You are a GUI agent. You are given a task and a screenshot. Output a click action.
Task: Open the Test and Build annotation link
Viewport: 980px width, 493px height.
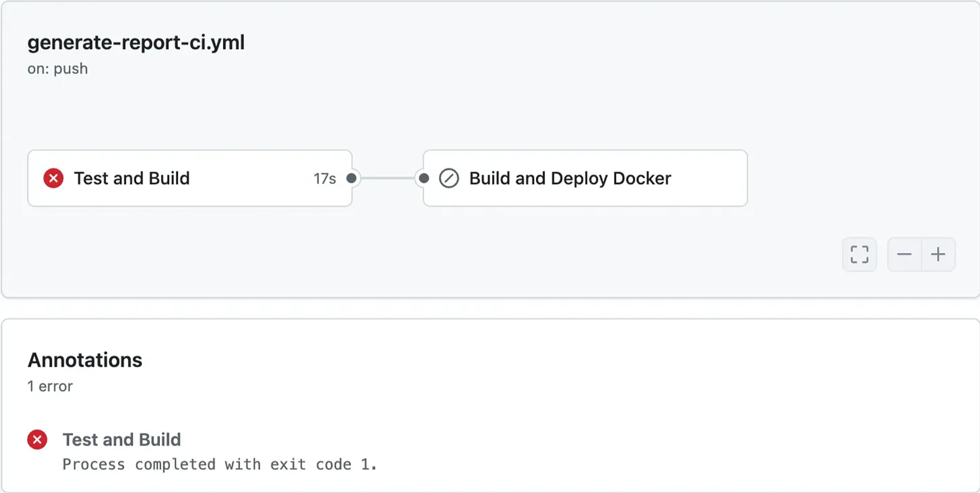click(122, 440)
